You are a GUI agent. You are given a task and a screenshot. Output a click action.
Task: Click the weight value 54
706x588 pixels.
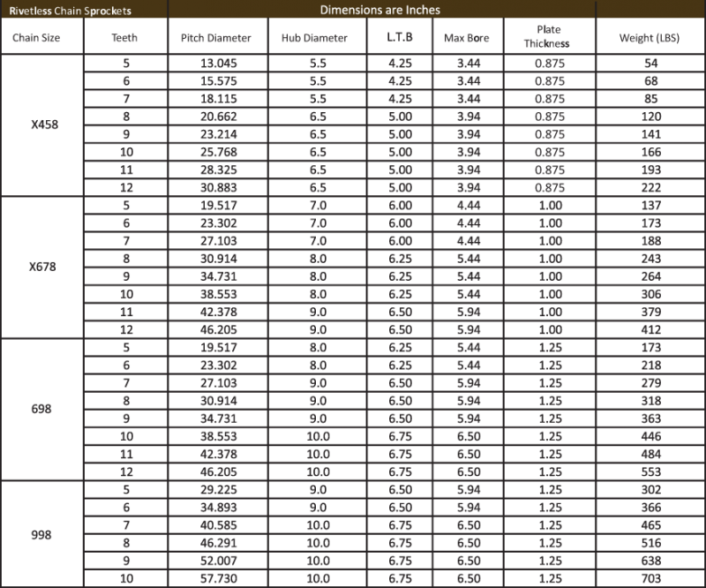pos(650,64)
